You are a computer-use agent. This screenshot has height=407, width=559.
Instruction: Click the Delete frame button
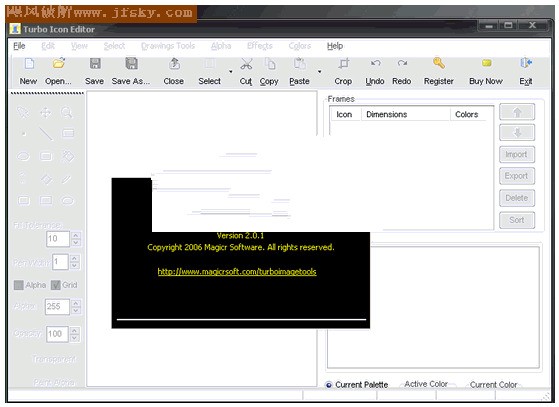coord(517,198)
